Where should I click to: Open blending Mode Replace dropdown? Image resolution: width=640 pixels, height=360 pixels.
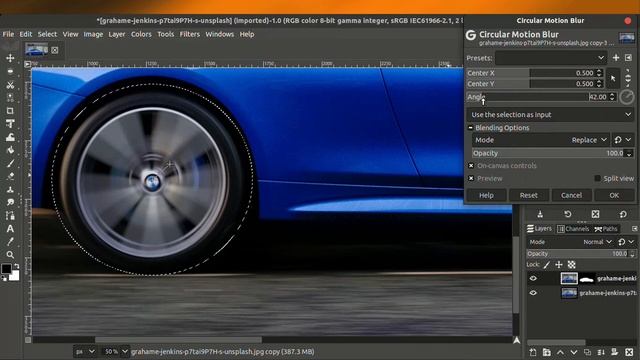541,140
